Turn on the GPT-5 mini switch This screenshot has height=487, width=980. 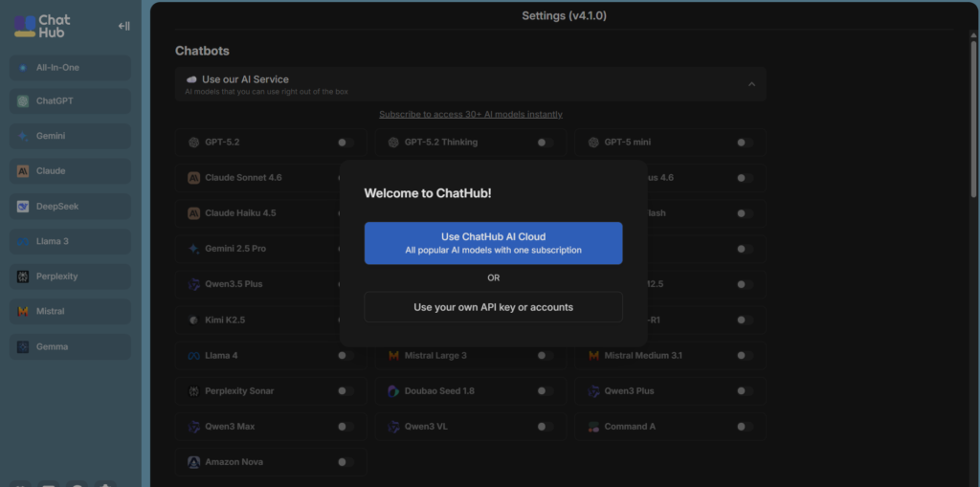[744, 143]
